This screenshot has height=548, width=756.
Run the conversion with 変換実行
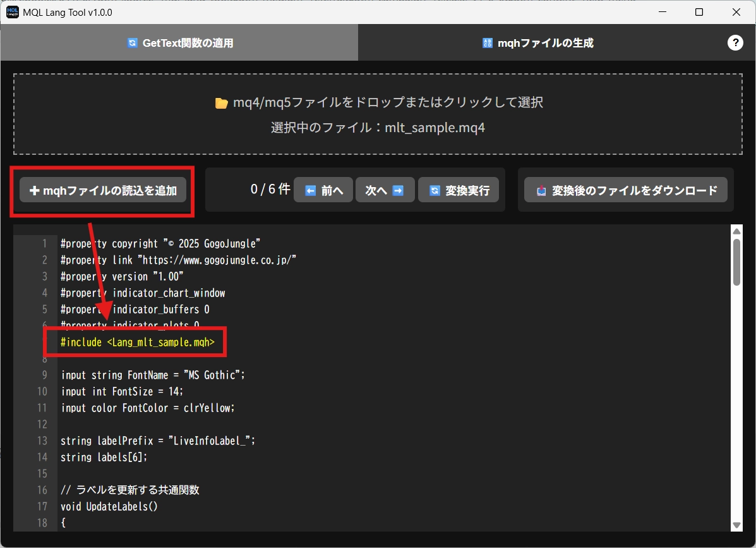459,190
